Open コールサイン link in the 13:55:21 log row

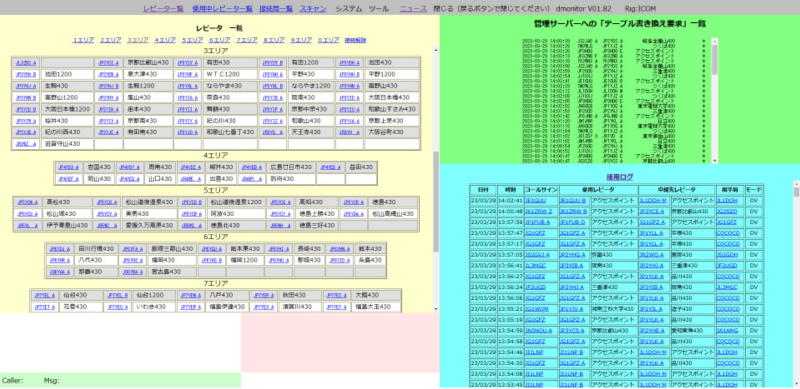[536, 309]
